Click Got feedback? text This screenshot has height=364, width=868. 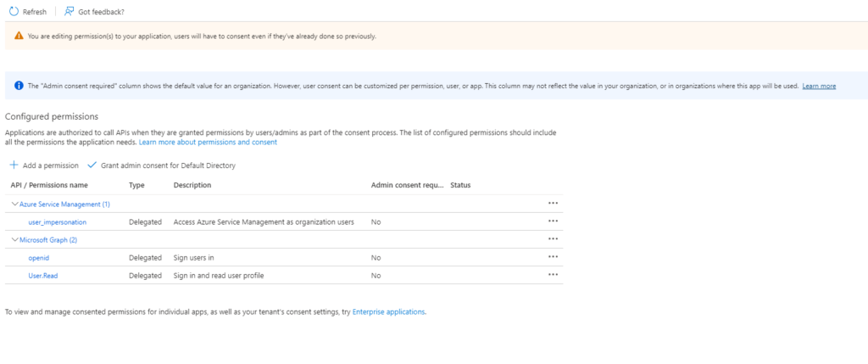[x=102, y=12]
